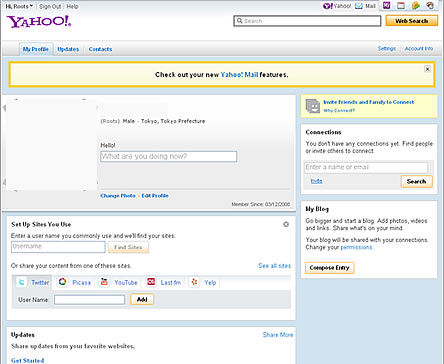Click the Edit Profile link
The height and width of the screenshot is (364, 444).
pos(155,196)
